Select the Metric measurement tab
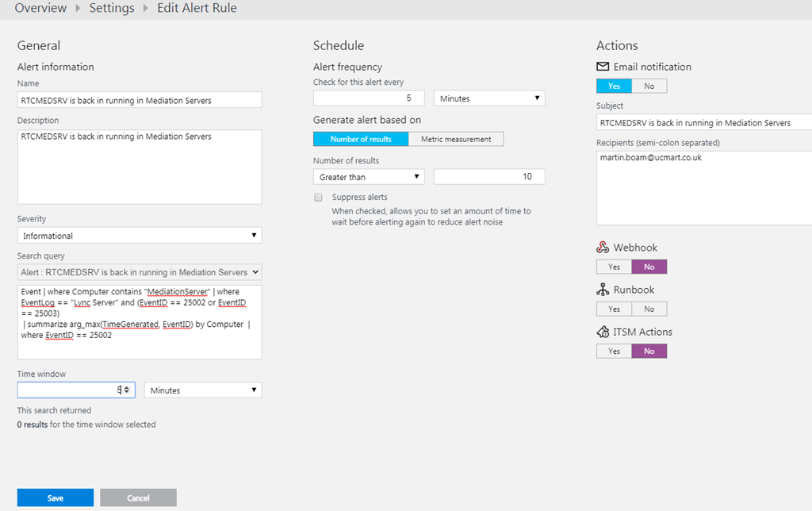The height and width of the screenshot is (511, 812). 456,139
